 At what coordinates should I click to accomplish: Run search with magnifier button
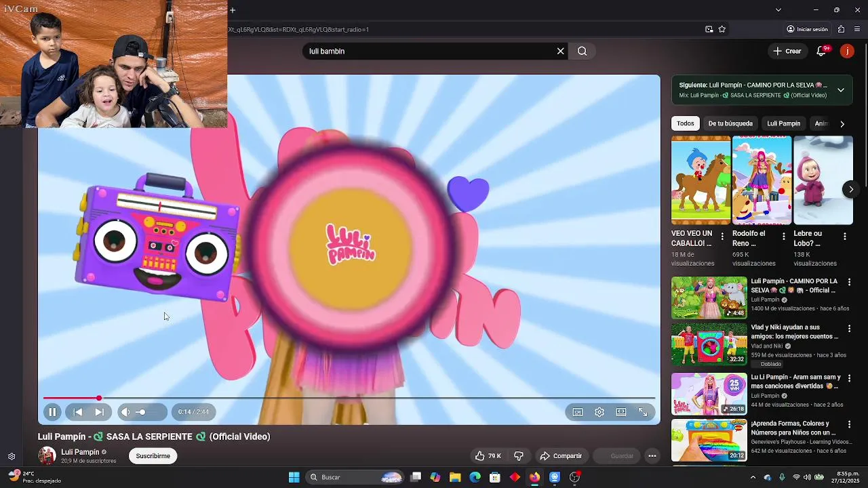click(x=583, y=51)
